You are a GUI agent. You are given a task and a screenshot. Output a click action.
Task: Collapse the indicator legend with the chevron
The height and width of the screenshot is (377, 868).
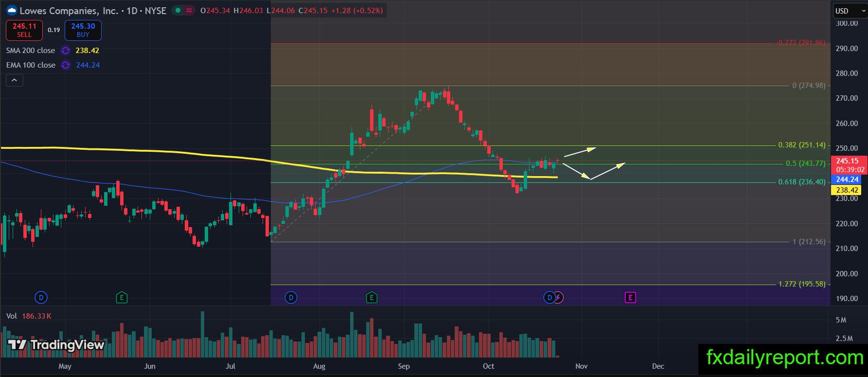(14, 80)
